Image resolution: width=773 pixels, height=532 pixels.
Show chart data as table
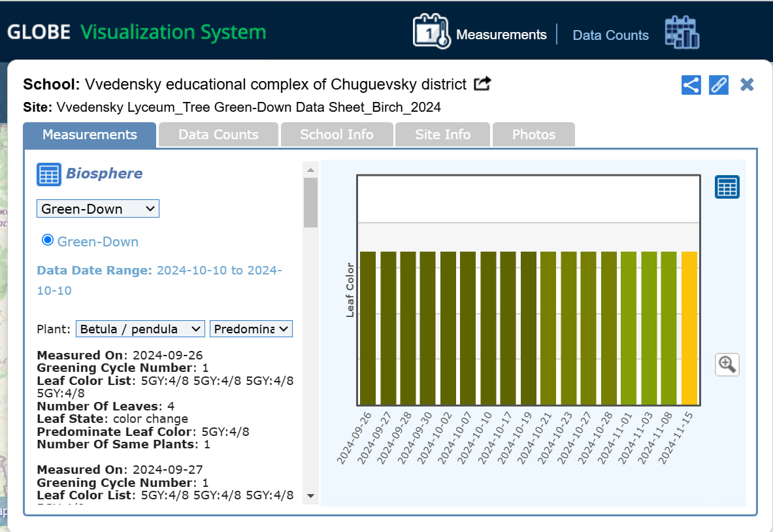tap(727, 187)
